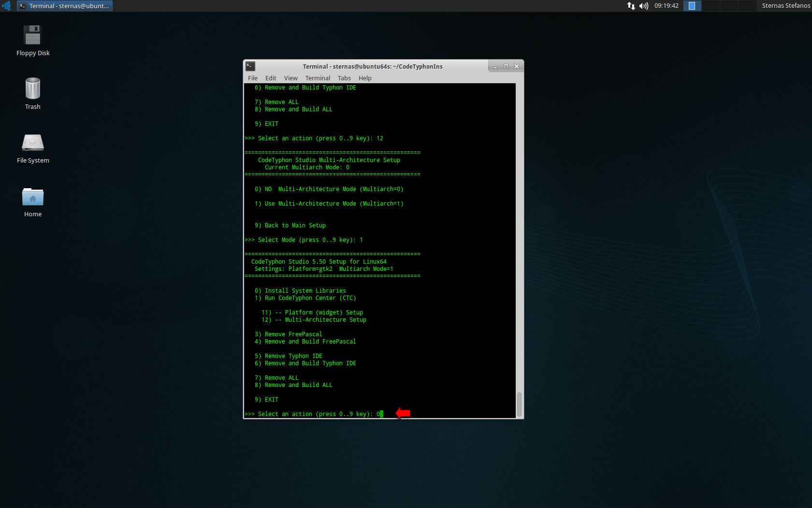This screenshot has width=812, height=508.
Task: Click '11) -- Platform (widget) Setup' line
Action: click(312, 313)
